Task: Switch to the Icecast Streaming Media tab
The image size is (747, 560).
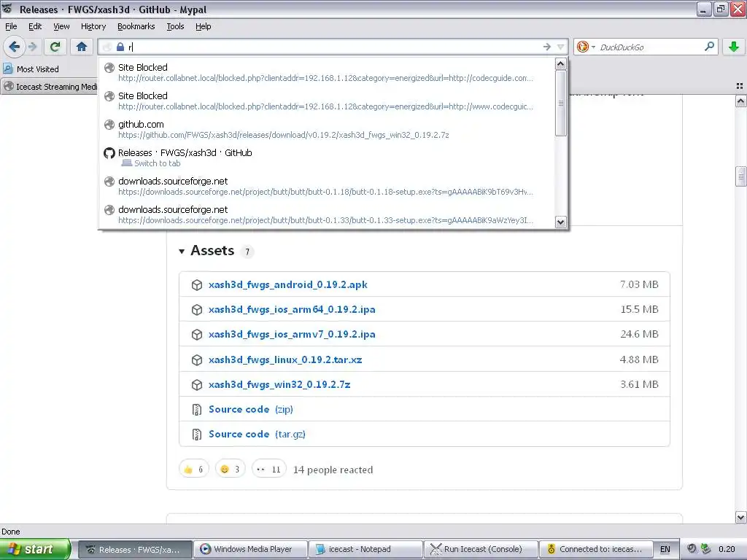Action: (x=50, y=87)
